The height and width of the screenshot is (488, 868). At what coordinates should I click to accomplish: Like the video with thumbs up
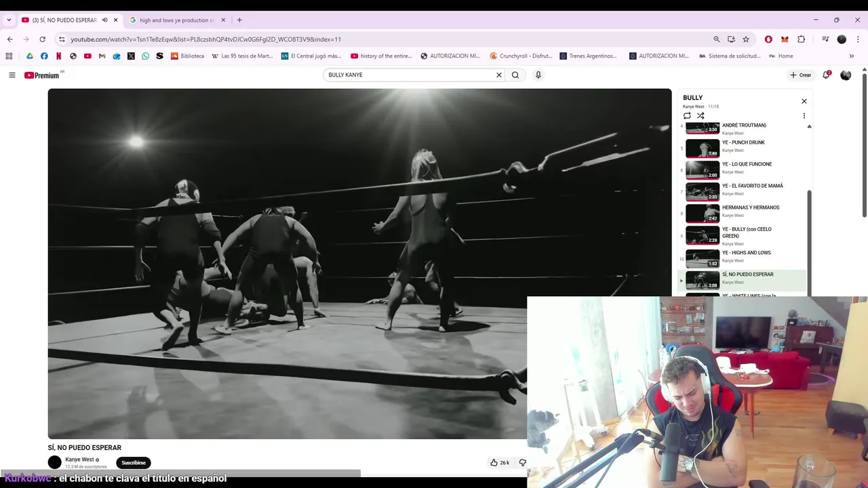(x=500, y=463)
